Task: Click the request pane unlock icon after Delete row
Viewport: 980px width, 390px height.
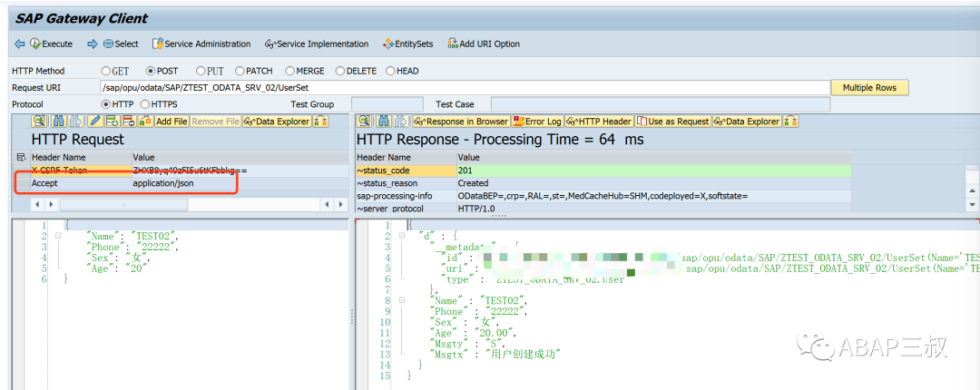Action: tap(145, 122)
